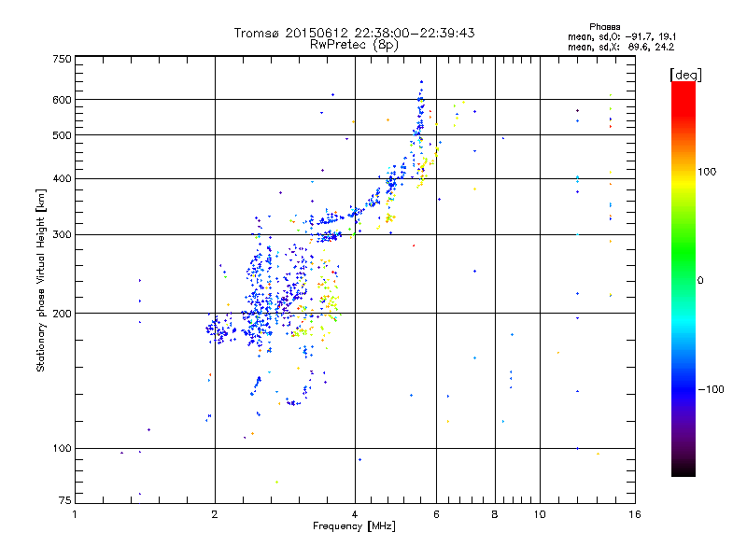Viewport: 747px width, 560px height.
Task: Click the x-axis tick label '2'
Action: [x=215, y=514]
